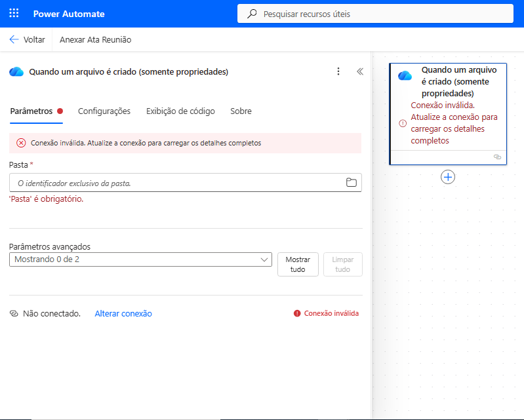Click the Limpar tudo button
Screen dimensions: 524x420
pyautogui.click(x=342, y=265)
